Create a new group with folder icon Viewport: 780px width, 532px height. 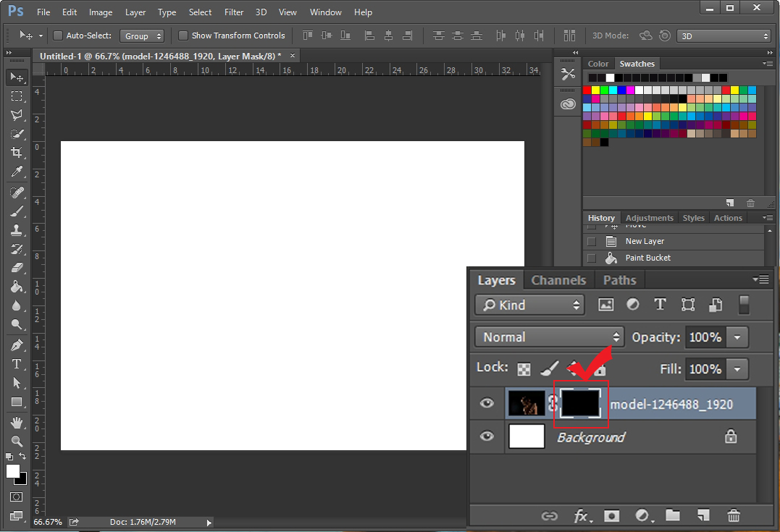pyautogui.click(x=673, y=515)
